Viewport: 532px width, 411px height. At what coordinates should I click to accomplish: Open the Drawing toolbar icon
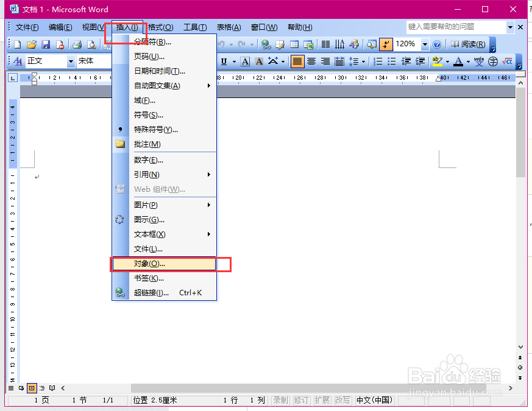[354, 44]
